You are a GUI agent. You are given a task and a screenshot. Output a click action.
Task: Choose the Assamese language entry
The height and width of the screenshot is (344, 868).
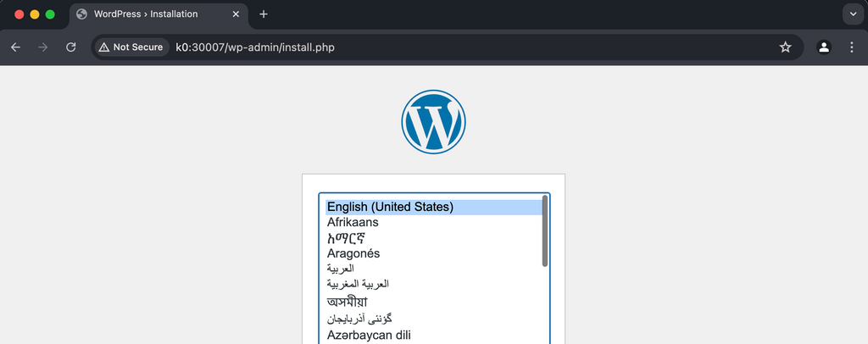click(352, 302)
